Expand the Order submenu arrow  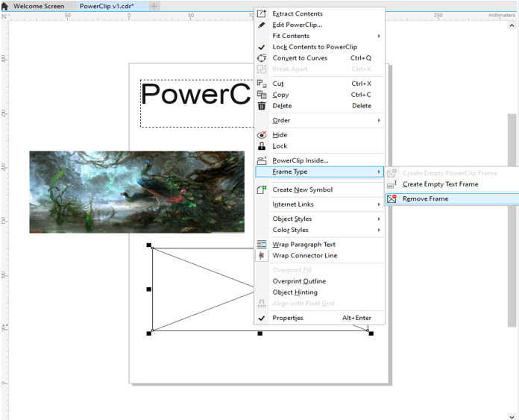[x=379, y=120]
